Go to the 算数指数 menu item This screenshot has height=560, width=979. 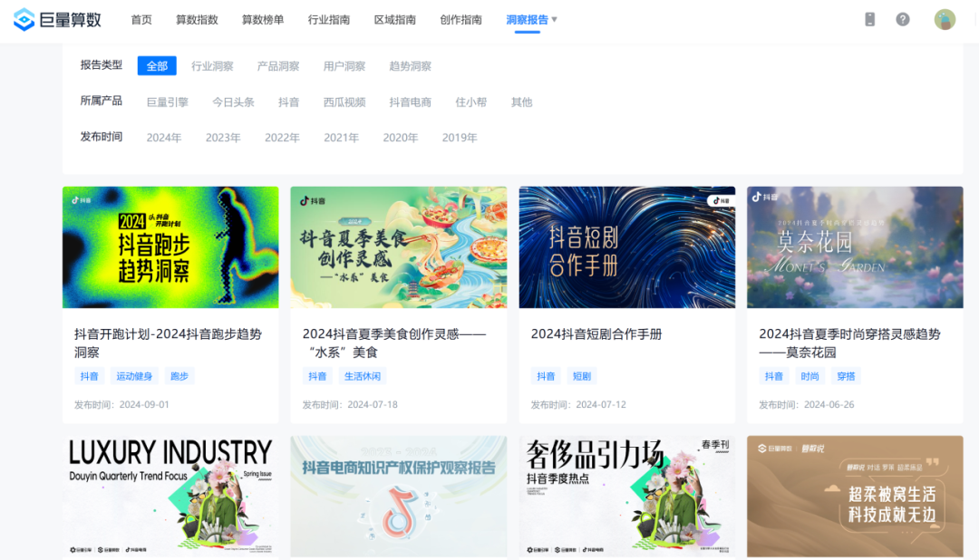(x=197, y=19)
